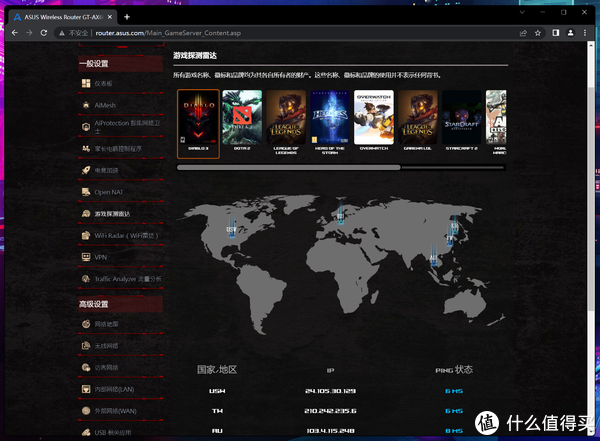Open the VPN menu item
The image size is (600, 441).
101,257
